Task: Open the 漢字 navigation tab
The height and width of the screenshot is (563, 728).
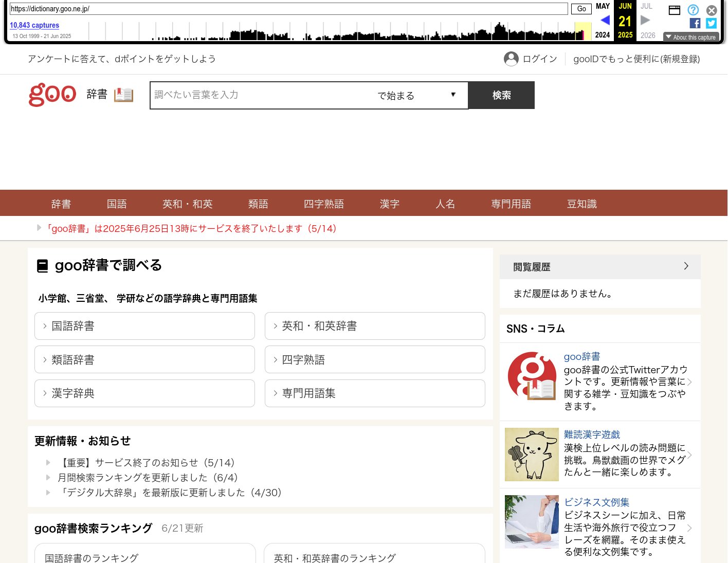Action: pos(390,204)
